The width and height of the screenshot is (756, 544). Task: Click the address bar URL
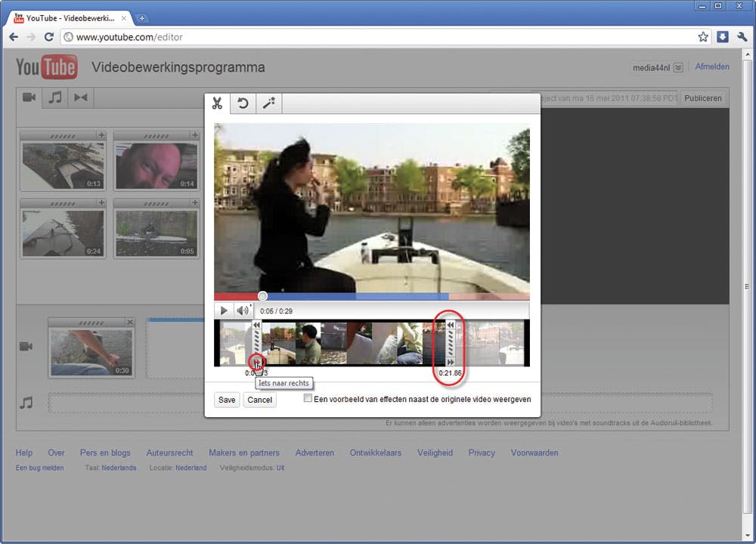click(x=129, y=37)
